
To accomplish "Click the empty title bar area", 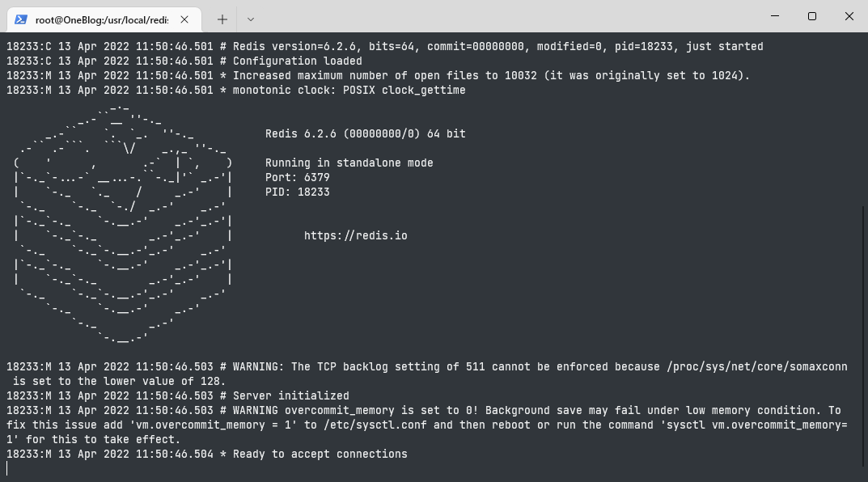I will (x=502, y=16).
